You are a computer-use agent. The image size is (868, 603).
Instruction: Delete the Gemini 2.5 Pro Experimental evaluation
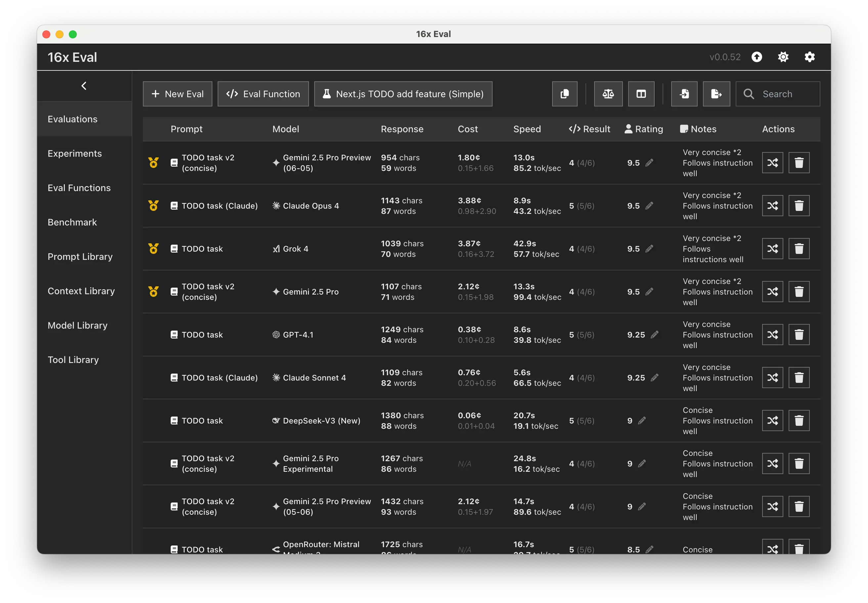tap(799, 463)
